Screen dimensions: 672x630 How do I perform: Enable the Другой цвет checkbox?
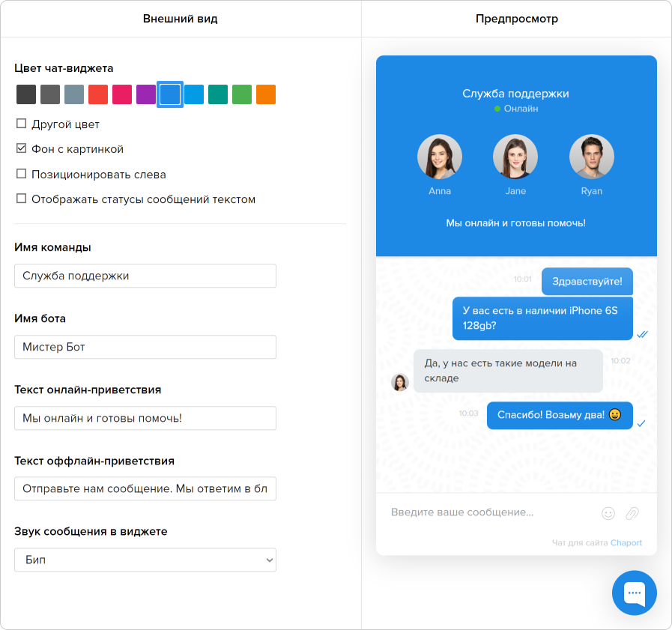click(21, 124)
